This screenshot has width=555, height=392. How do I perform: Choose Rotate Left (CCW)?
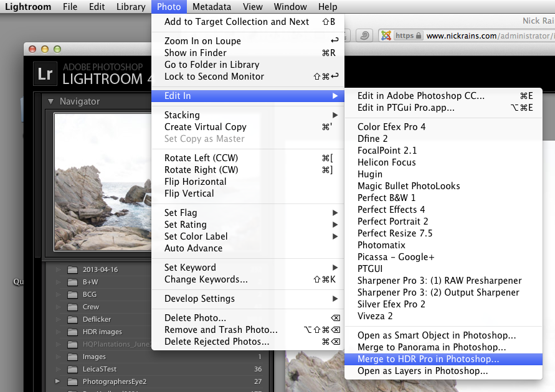(x=248, y=158)
